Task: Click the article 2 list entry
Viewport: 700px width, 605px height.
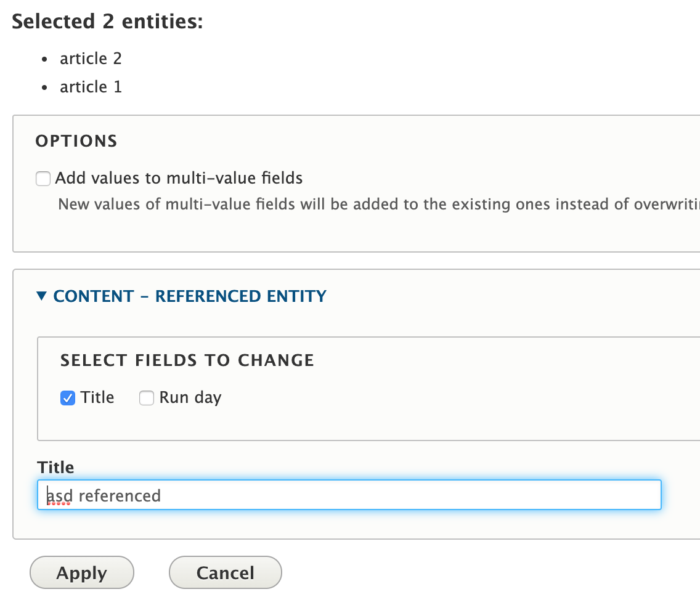Action: click(91, 59)
